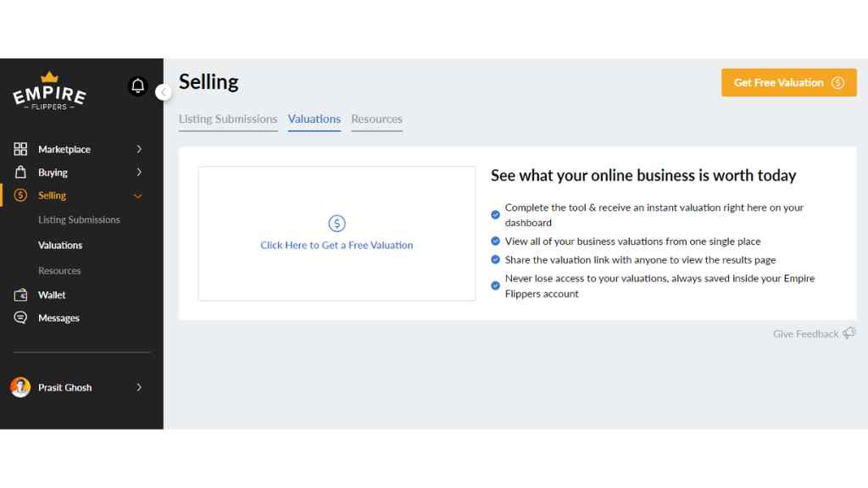The width and height of the screenshot is (868, 488).
Task: Open Valuations in sidebar submenu
Action: click(60, 245)
